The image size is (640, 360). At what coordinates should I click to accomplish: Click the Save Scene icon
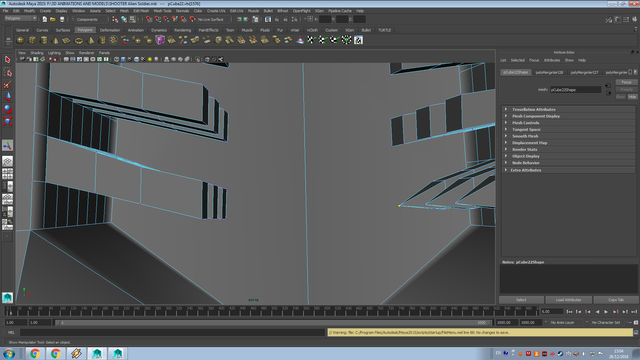point(62,19)
